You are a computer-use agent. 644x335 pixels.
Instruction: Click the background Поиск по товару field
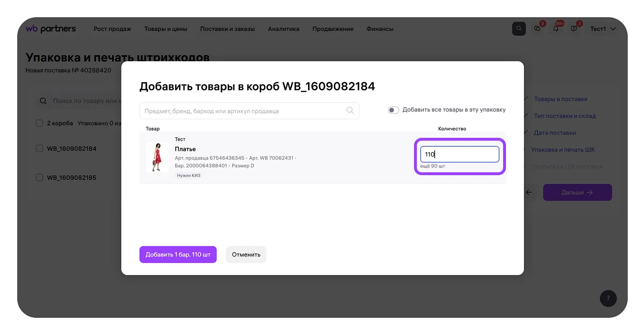point(79,101)
